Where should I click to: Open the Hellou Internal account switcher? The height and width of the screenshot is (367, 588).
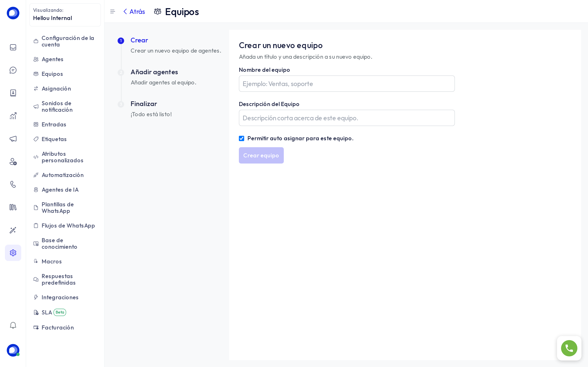coord(65,14)
